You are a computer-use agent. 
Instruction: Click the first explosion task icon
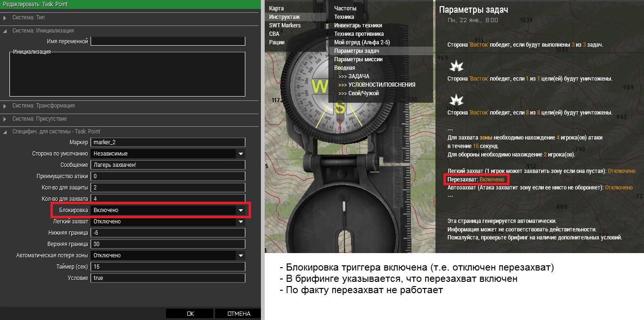456,66
